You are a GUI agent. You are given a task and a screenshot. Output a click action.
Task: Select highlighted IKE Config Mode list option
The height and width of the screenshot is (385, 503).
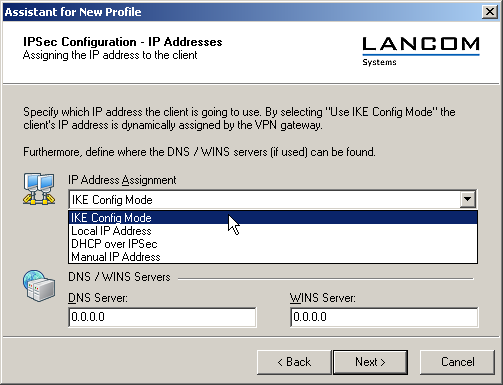point(273,218)
